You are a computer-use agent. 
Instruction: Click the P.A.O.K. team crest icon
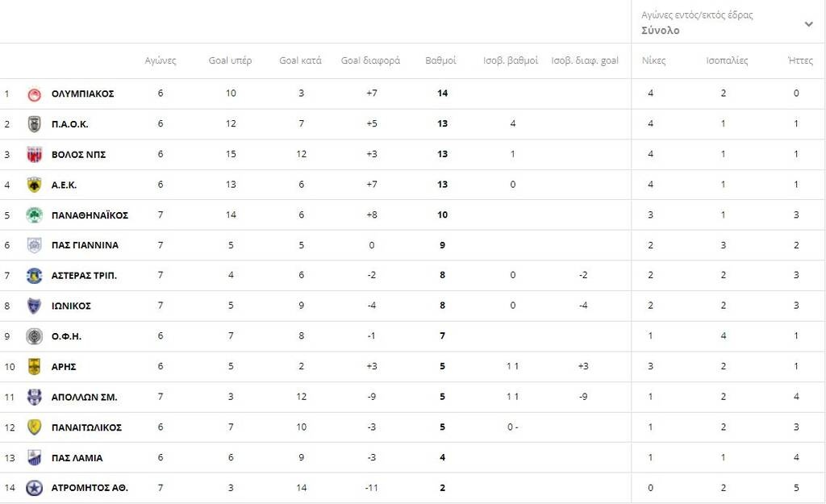[34, 124]
